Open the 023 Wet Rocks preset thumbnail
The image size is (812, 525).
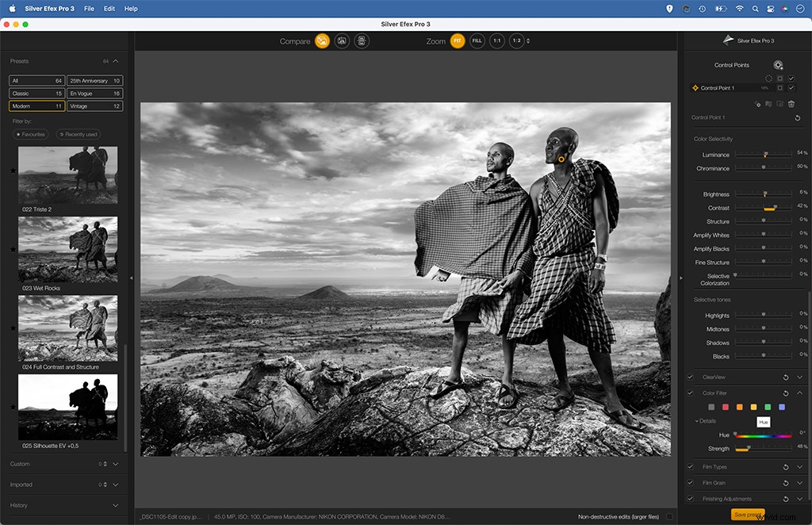(x=67, y=248)
